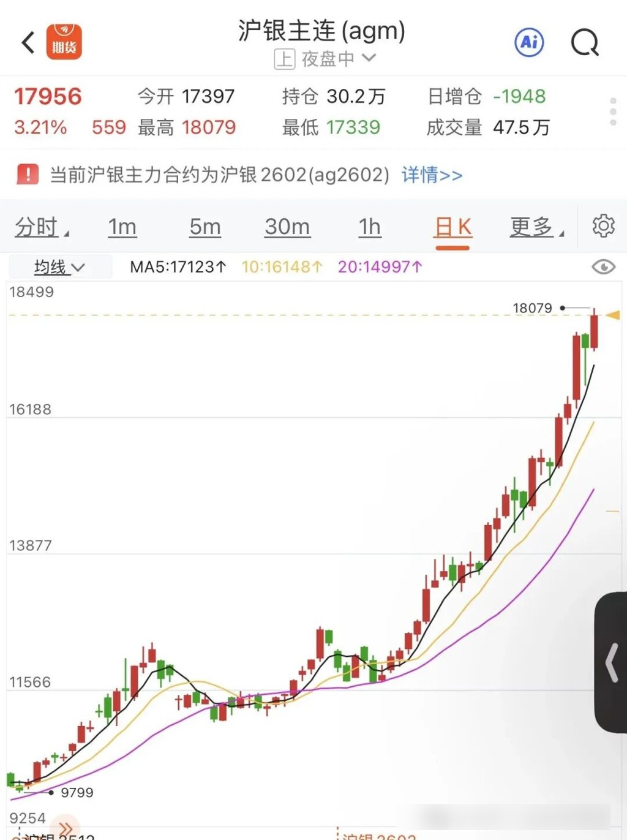Tap the search magnifier icon
This screenshot has width=627, height=840.
[585, 43]
